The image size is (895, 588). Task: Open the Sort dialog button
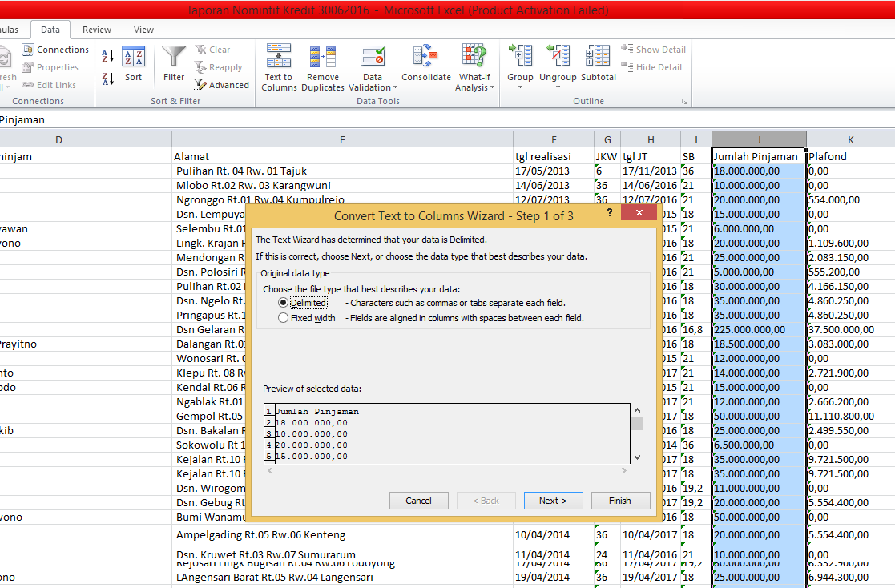pos(133,64)
